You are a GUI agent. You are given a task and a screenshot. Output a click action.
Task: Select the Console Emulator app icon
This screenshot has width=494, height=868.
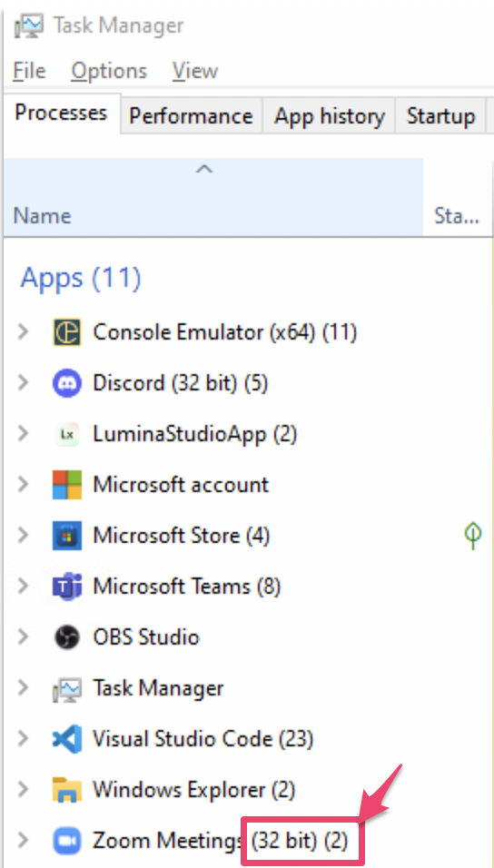pos(67,332)
